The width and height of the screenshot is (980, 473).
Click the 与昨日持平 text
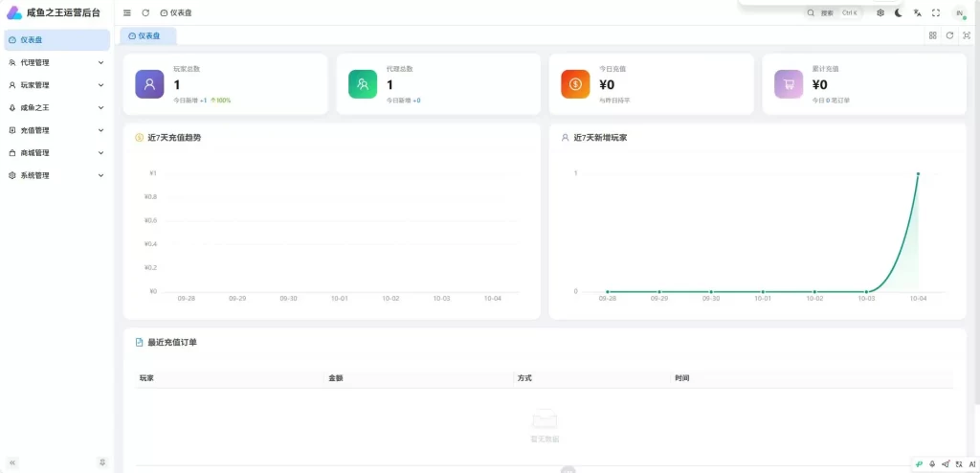coord(614,101)
